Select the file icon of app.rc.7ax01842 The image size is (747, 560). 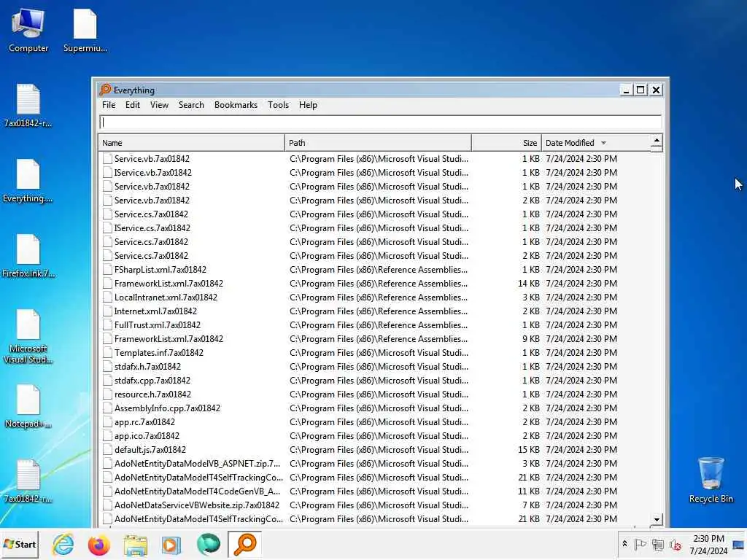[108, 422]
